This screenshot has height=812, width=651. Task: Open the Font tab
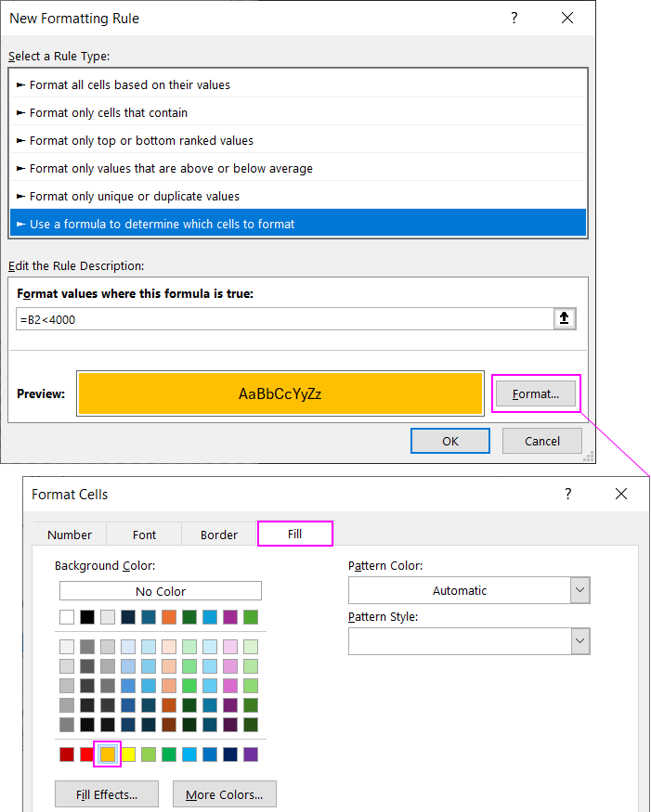145,535
